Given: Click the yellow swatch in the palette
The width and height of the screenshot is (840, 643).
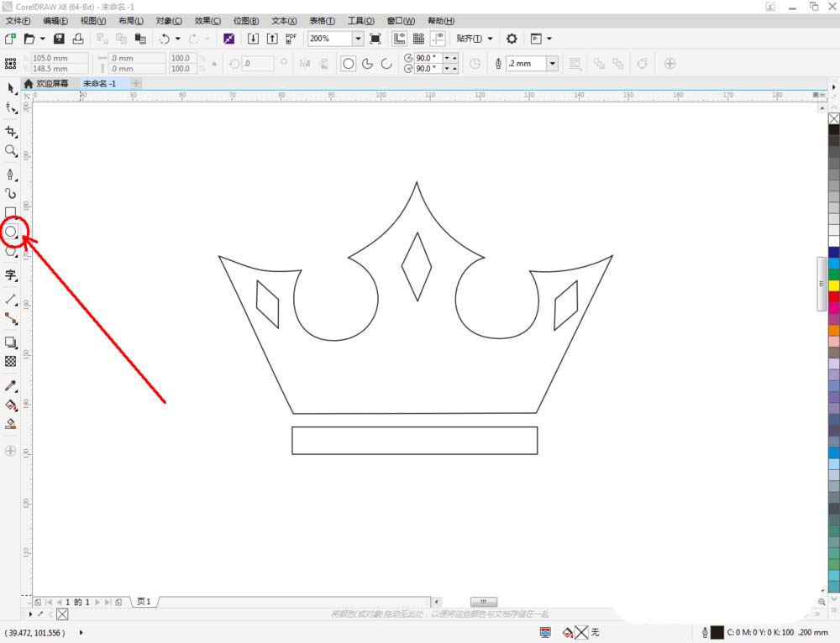Looking at the screenshot, I should pyautogui.click(x=834, y=285).
